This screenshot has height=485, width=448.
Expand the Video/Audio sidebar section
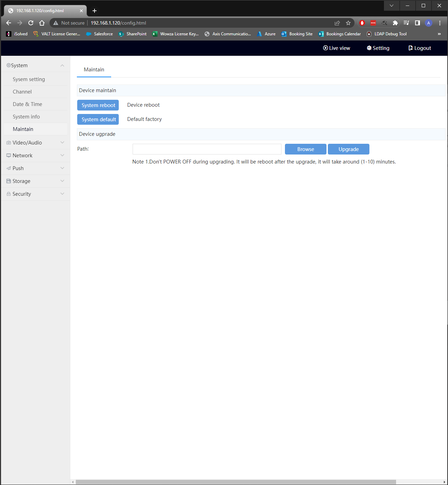click(35, 143)
